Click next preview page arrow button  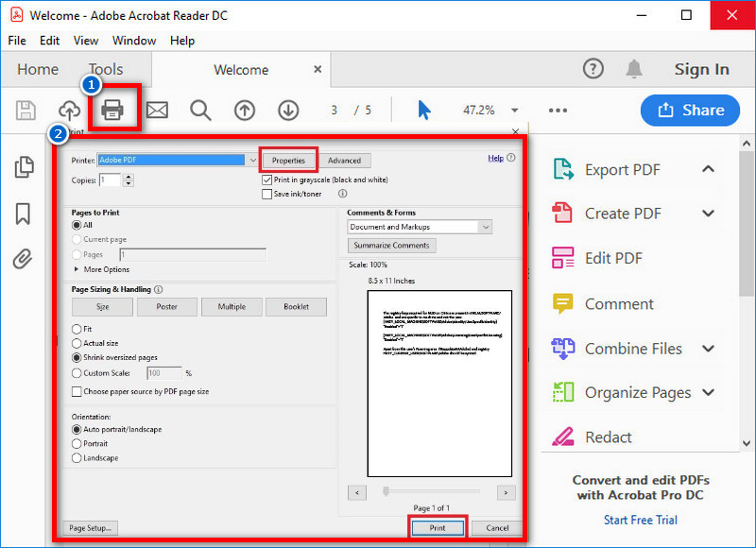[x=506, y=492]
